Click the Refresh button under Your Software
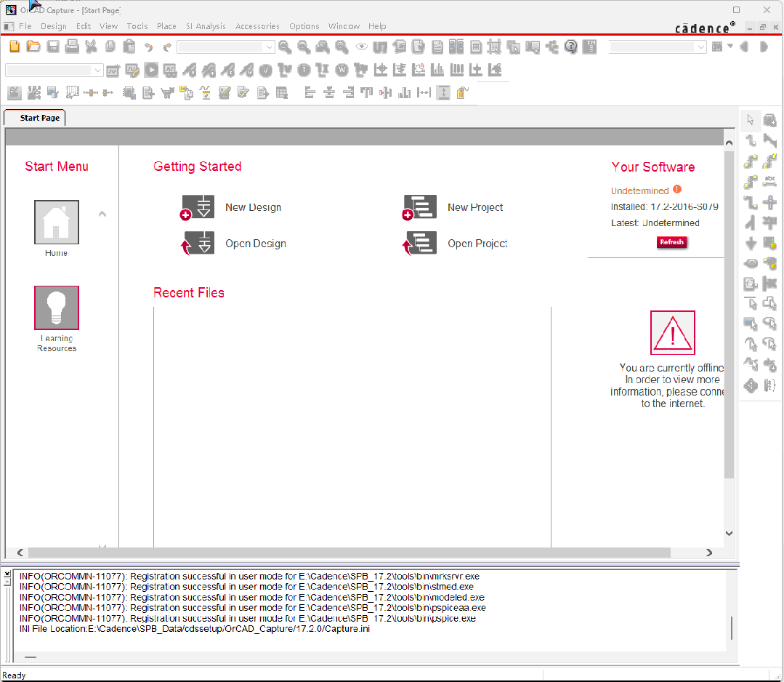The width and height of the screenshot is (784, 682). point(671,242)
